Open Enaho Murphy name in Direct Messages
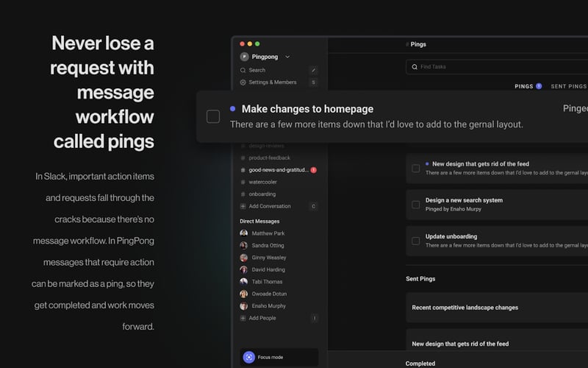This screenshot has width=588, height=368. tap(268, 306)
